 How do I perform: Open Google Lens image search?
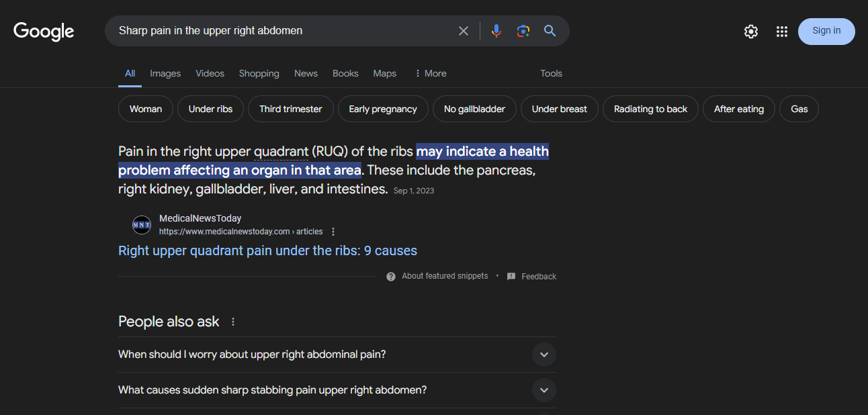click(523, 30)
